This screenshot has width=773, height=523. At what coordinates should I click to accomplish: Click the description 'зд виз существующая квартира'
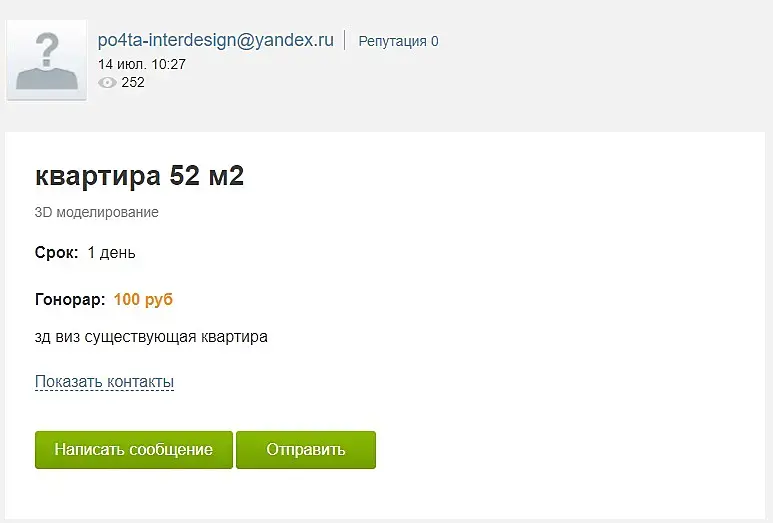pyautogui.click(x=151, y=337)
